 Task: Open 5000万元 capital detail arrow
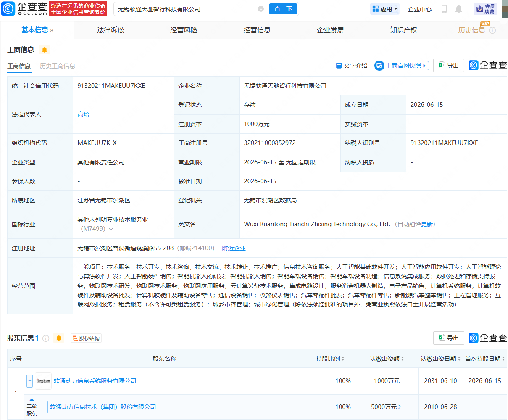400,407
